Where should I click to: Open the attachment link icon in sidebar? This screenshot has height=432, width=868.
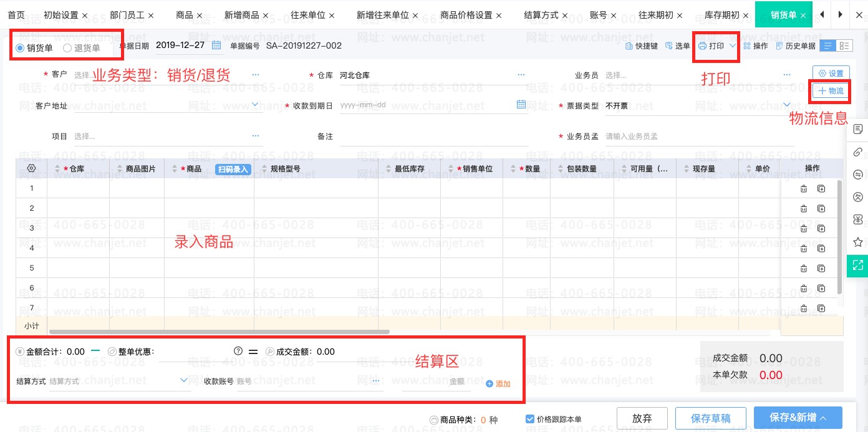pos(858,151)
